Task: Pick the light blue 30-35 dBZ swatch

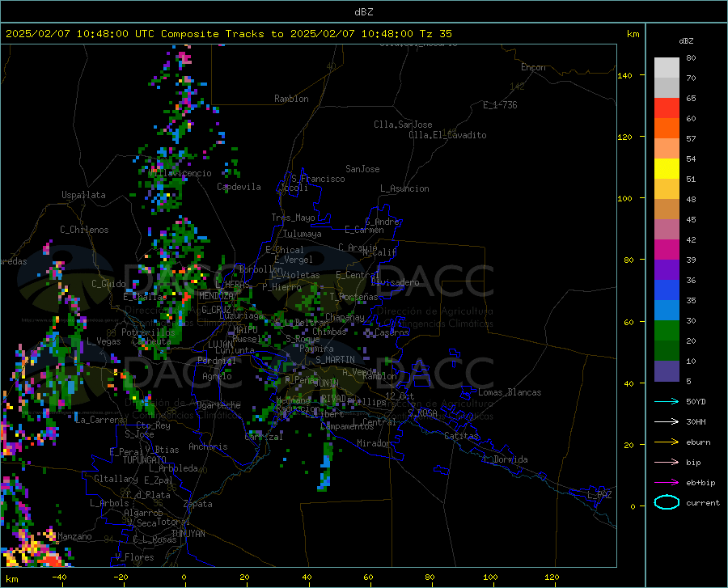Action: [667, 311]
